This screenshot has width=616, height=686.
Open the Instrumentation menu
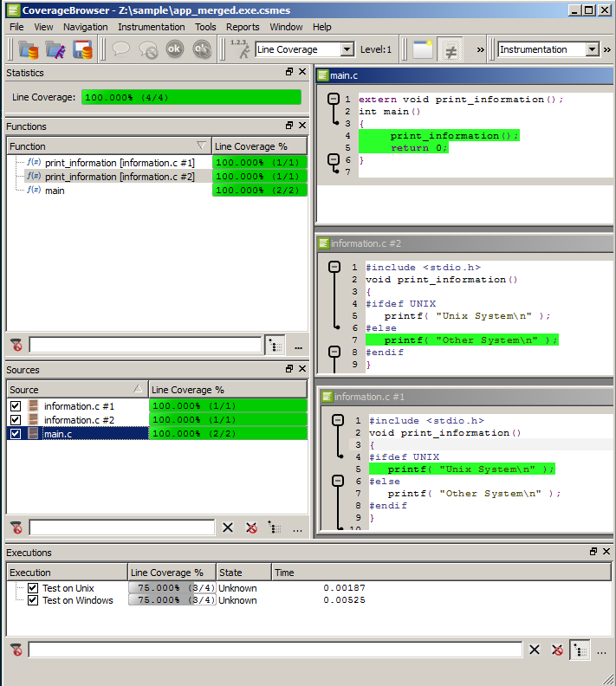coord(152,27)
